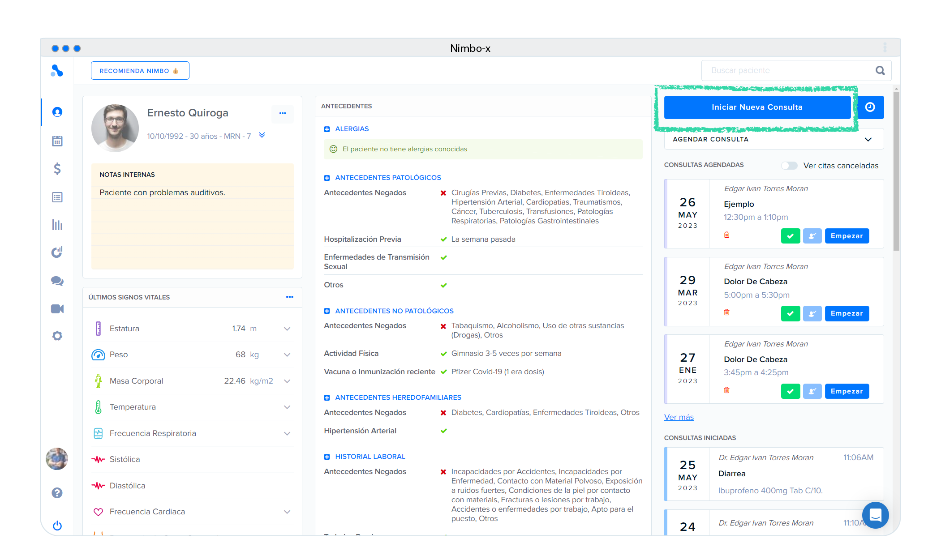The image size is (941, 560).
Task: Open settings gear in sidebar
Action: tap(57, 336)
